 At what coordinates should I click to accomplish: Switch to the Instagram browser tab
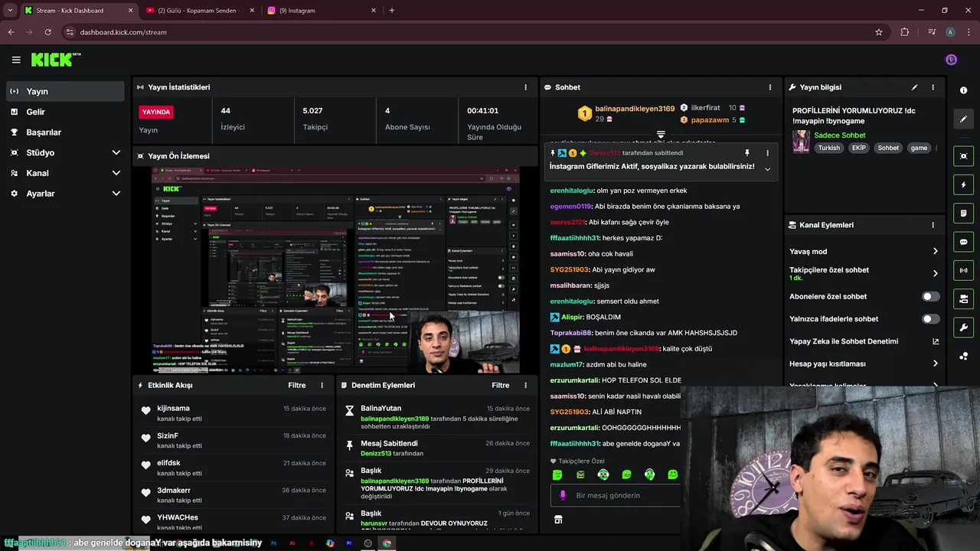click(321, 11)
